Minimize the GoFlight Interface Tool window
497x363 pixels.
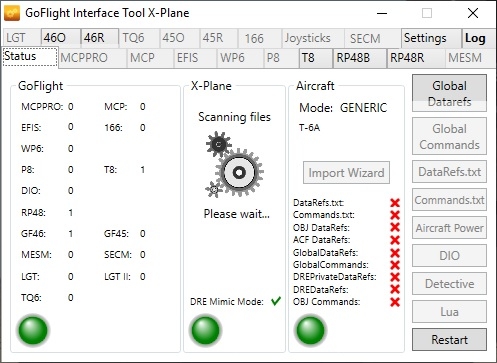tap(382, 13)
